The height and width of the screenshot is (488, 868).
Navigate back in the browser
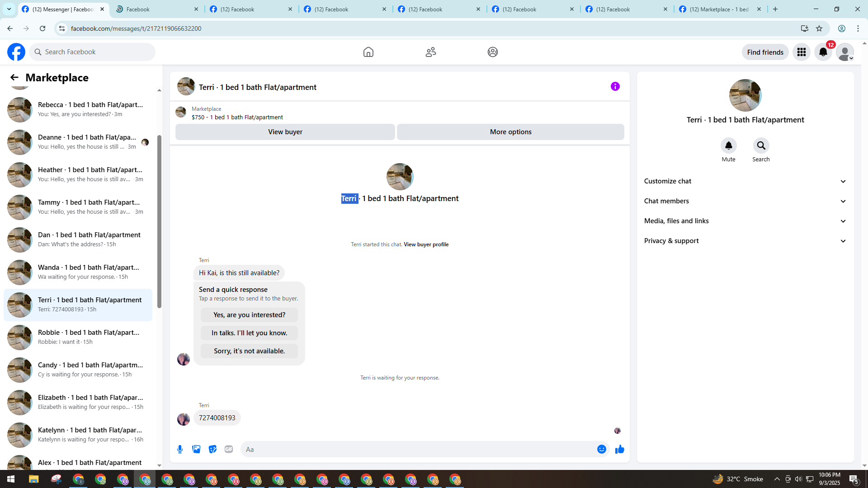point(10,28)
